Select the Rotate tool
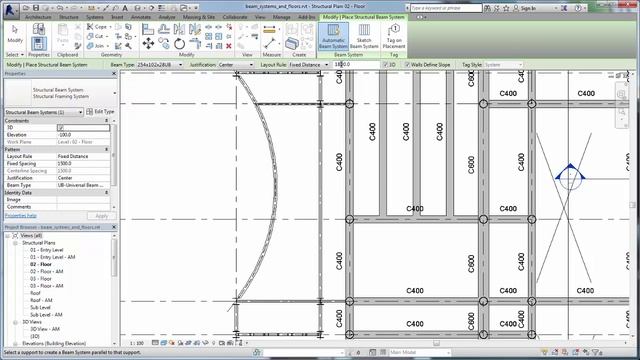The width and height of the screenshot is (640, 360). click(x=179, y=43)
